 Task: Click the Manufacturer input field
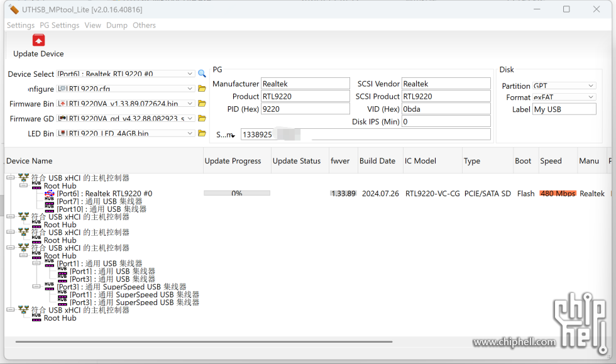pyautogui.click(x=305, y=84)
